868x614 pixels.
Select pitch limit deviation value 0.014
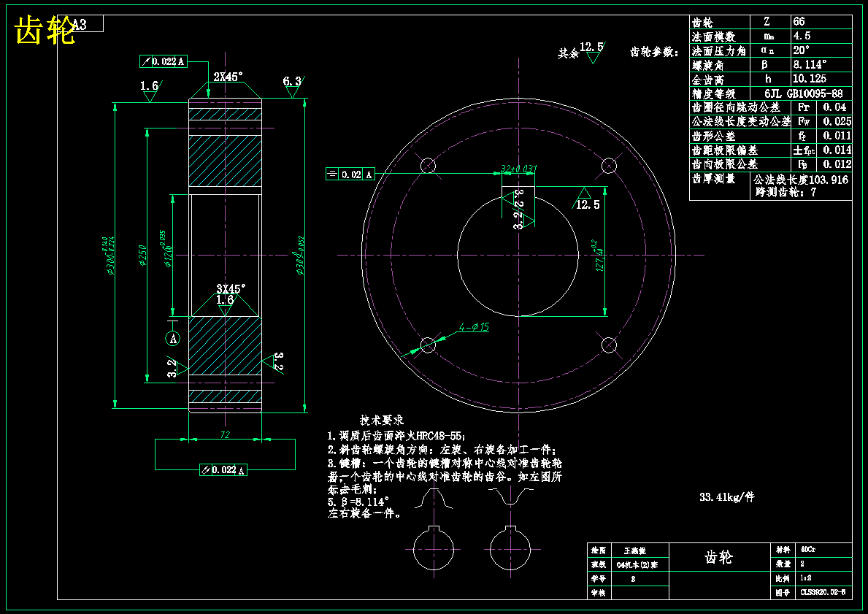pyautogui.click(x=837, y=150)
